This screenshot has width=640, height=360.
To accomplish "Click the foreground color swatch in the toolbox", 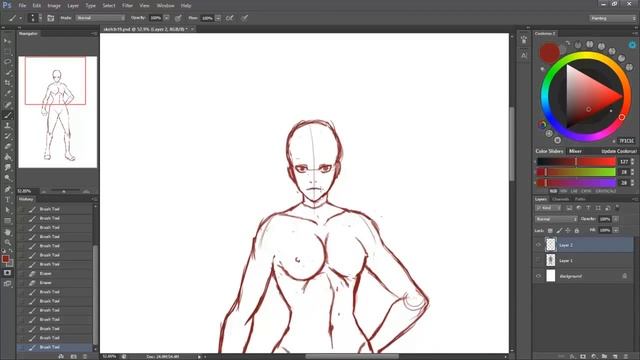I will pos(5,259).
